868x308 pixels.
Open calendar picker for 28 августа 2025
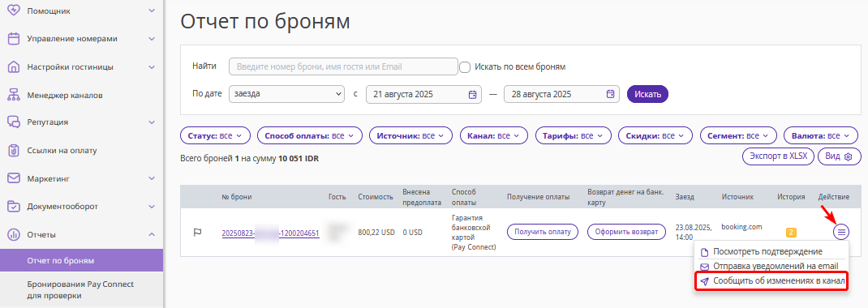pos(610,94)
